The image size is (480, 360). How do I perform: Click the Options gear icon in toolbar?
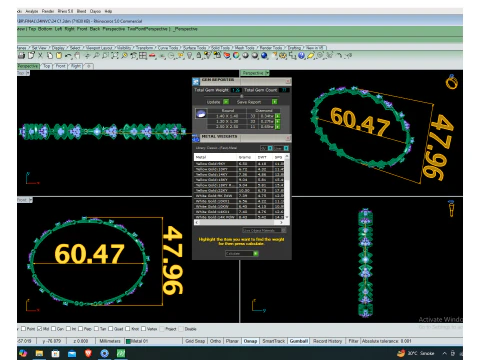point(283,56)
